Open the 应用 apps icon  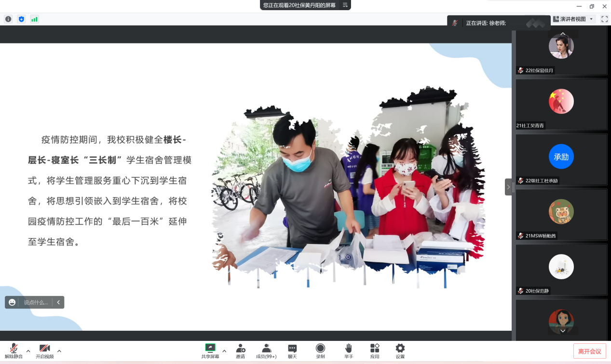tap(375, 351)
